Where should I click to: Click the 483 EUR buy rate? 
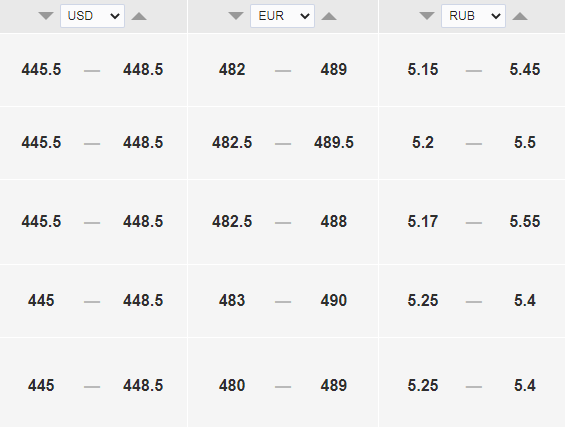[232, 301]
